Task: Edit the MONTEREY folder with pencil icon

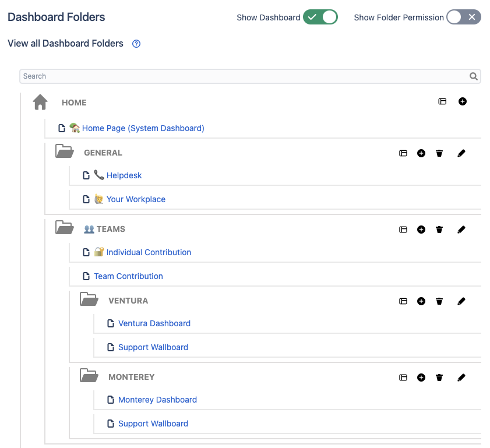Action: [461, 378]
